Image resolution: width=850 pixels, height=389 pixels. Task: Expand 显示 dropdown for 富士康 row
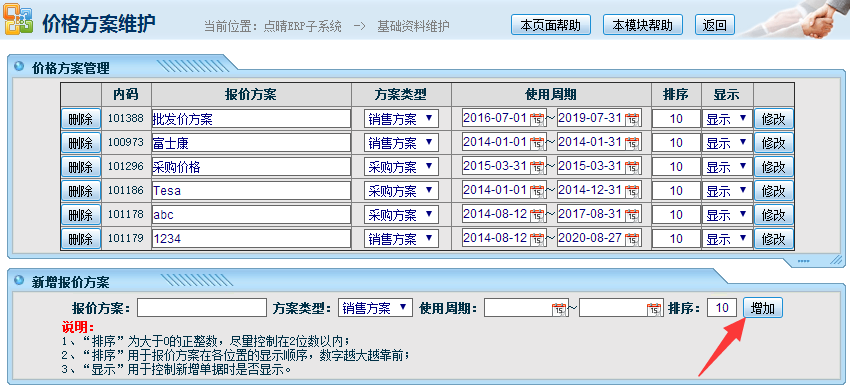[x=727, y=143]
